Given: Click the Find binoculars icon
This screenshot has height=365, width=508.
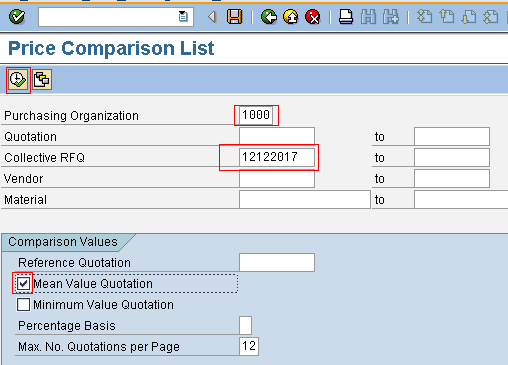Looking at the screenshot, I should [368, 17].
